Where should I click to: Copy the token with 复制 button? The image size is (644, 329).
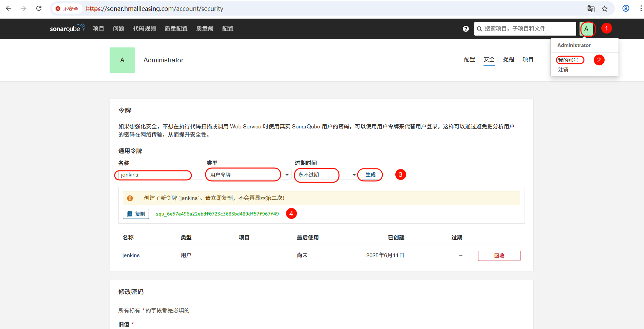pyautogui.click(x=136, y=214)
